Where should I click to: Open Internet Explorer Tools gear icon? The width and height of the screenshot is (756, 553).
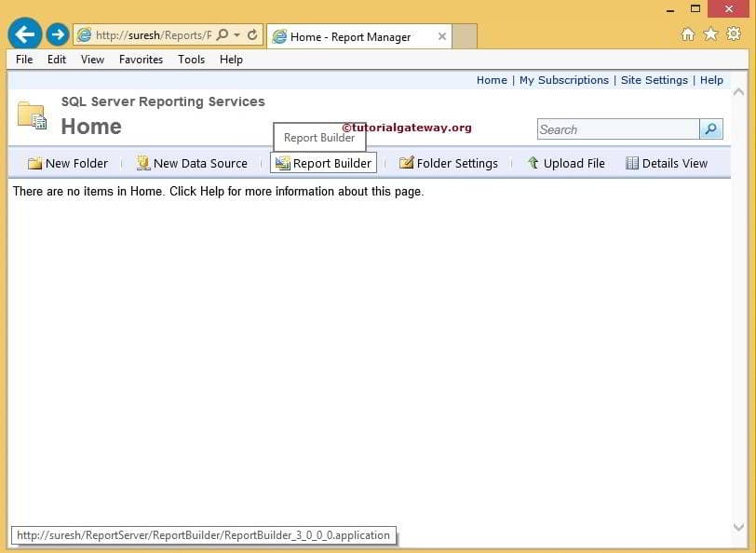click(x=732, y=33)
